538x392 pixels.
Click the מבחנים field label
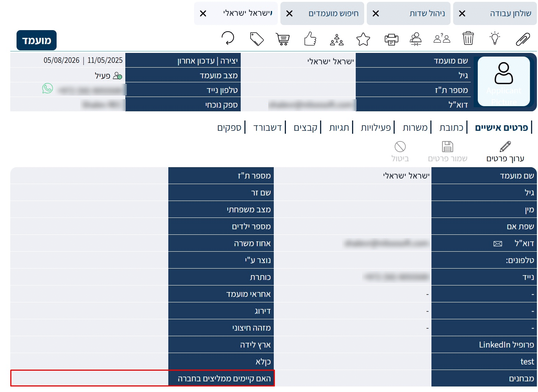click(x=521, y=378)
